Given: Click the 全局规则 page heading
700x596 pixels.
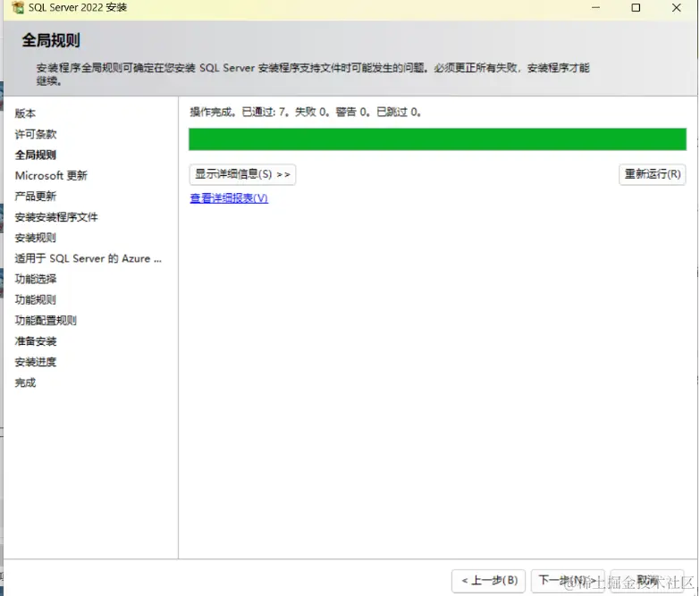Looking at the screenshot, I should [x=51, y=40].
